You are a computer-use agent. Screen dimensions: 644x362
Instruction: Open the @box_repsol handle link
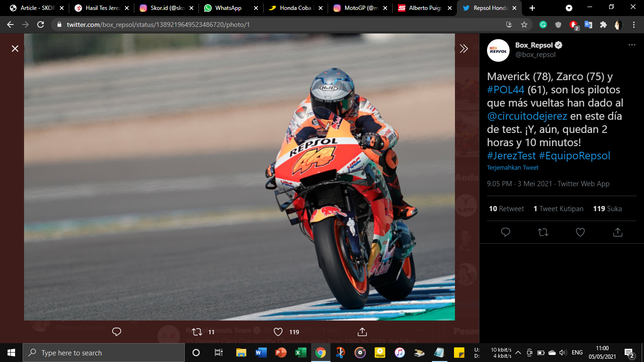[536, 55]
